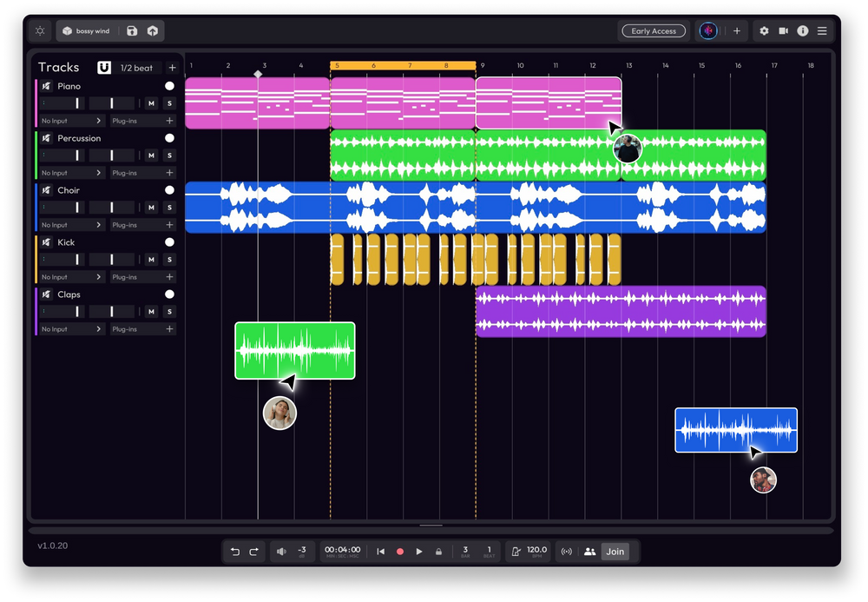Play the project
This screenshot has width=868, height=602.
click(x=419, y=551)
